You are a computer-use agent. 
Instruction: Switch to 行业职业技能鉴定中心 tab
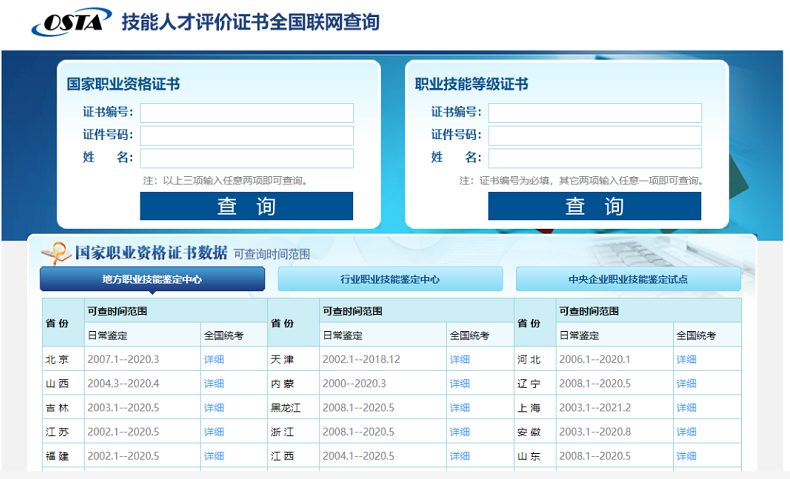tap(390, 279)
